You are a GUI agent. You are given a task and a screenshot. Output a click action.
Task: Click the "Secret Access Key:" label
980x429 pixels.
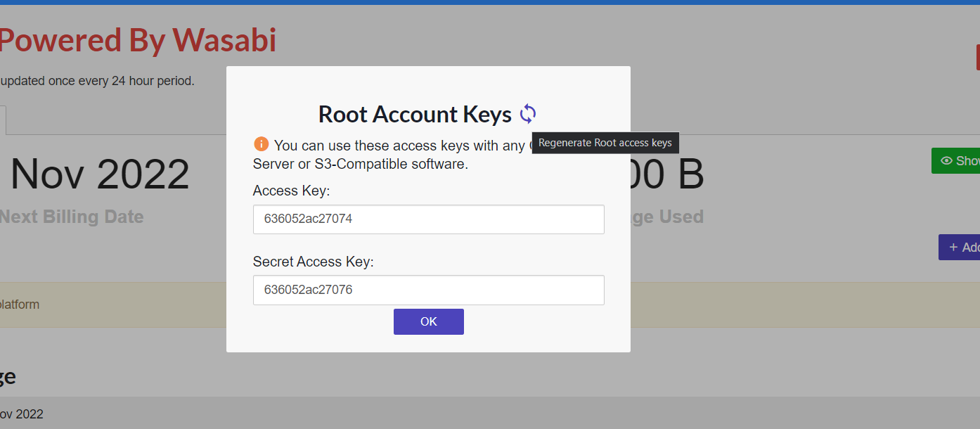(313, 262)
